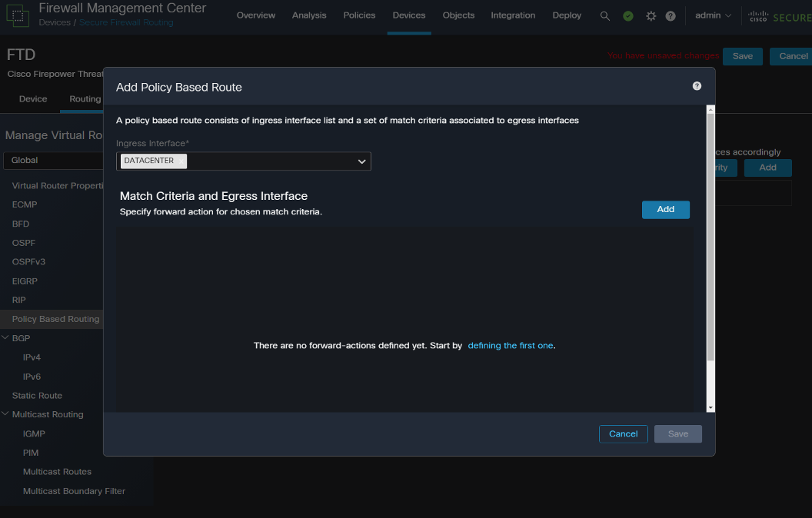
Task: Select Multicast Boundary Filter in sidebar
Action: pyautogui.click(x=74, y=491)
